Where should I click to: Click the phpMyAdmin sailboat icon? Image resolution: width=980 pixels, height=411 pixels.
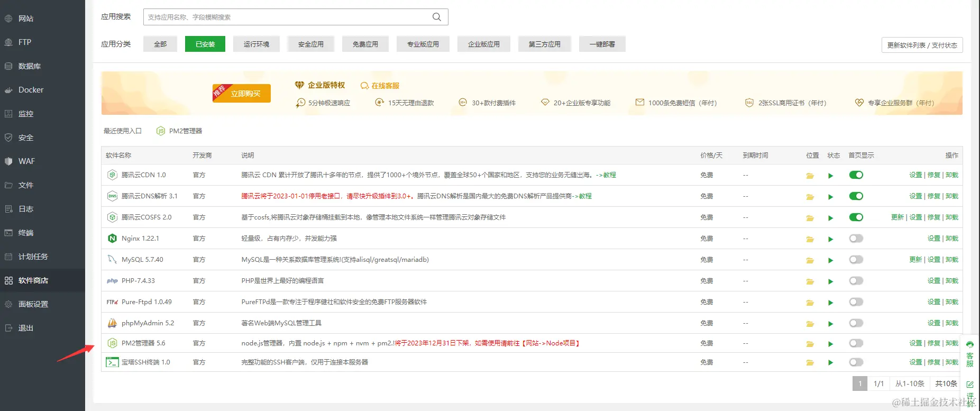click(x=112, y=323)
